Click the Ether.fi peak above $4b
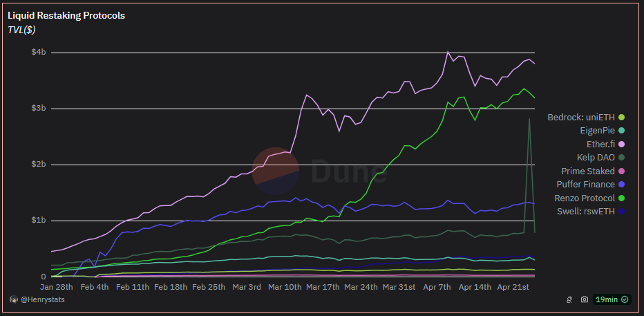Screen dimensions: 644x316 click(448, 52)
